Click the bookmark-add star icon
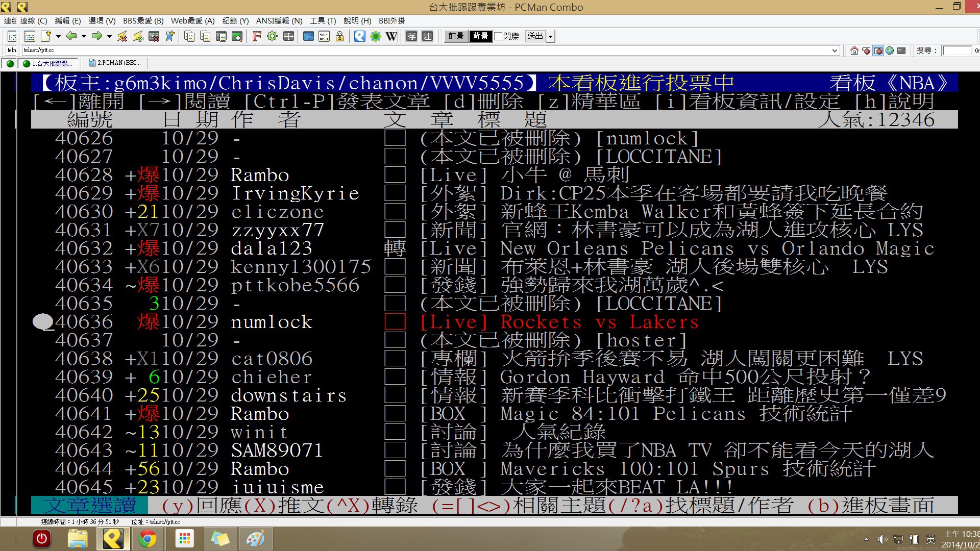Image resolution: width=980 pixels, height=551 pixels. [x=170, y=36]
